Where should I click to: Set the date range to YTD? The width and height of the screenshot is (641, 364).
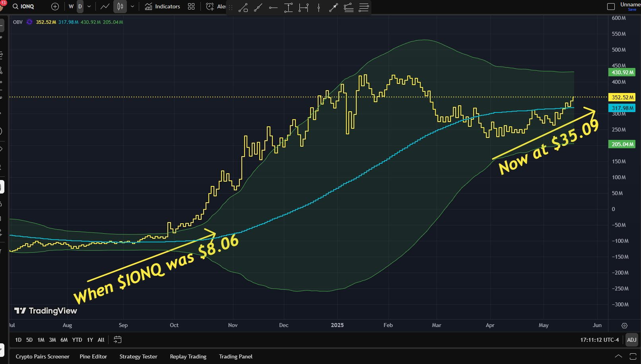click(77, 340)
